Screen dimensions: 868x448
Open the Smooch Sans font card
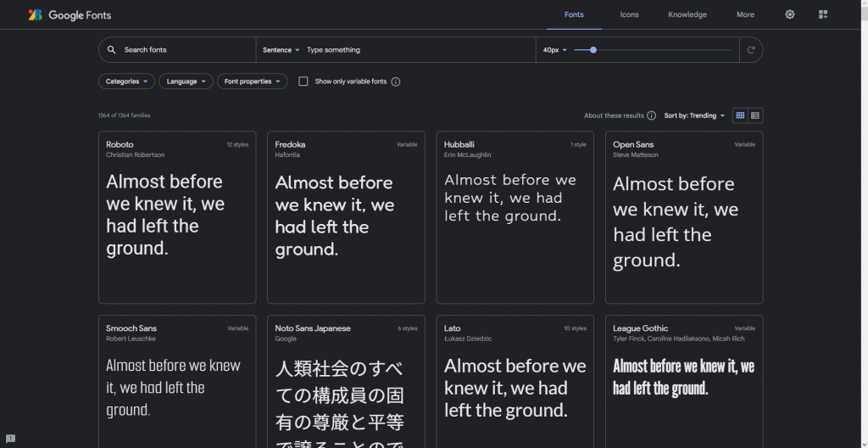pyautogui.click(x=177, y=382)
